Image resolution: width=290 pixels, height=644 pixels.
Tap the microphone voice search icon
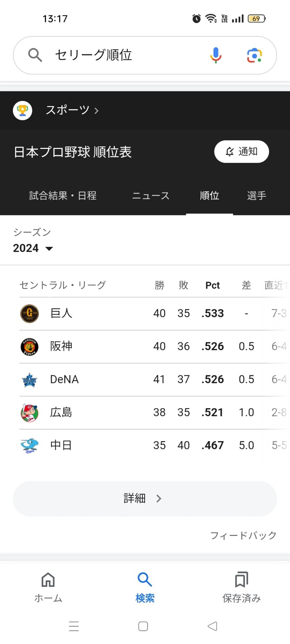pos(216,55)
